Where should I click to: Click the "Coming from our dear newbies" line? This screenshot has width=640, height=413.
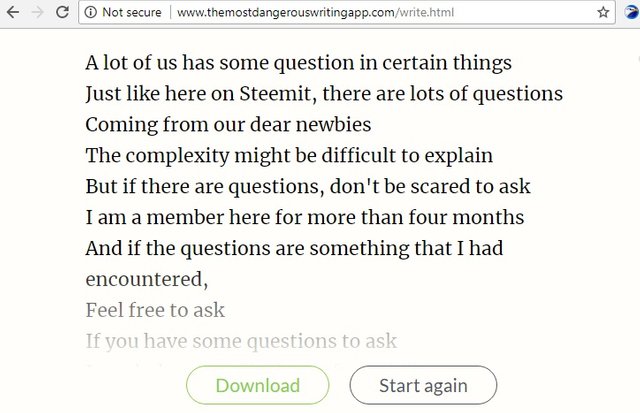(x=228, y=125)
